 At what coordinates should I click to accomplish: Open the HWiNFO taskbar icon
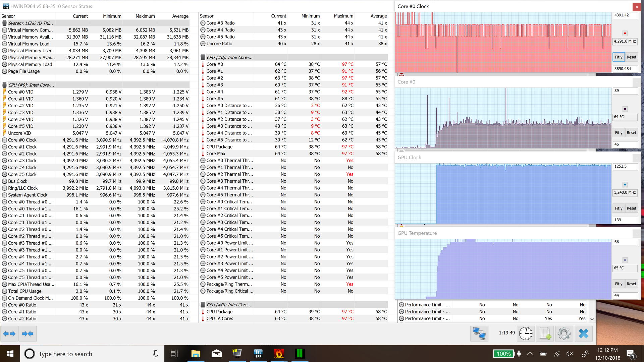[x=258, y=354]
